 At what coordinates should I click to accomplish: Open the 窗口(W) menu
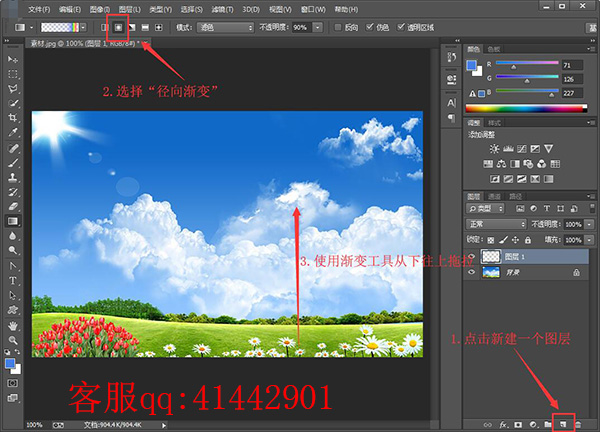(313, 9)
